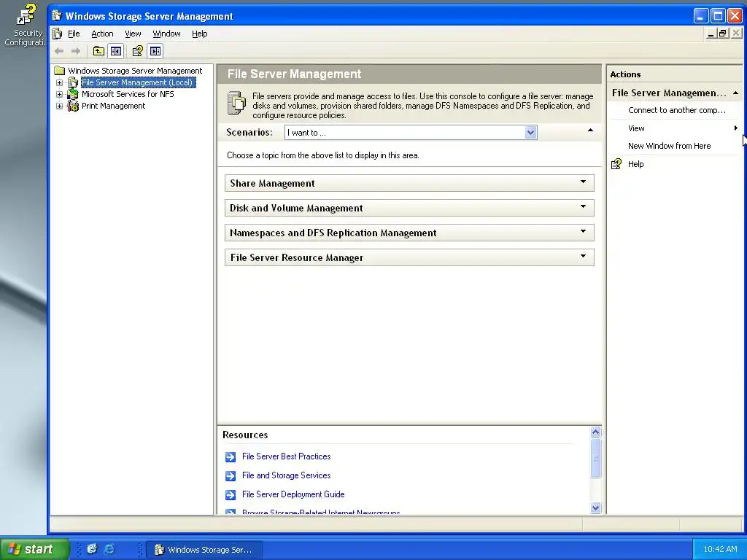Click the Up One Level folder icon
Viewport: 747px width, 560px height.
[98, 51]
